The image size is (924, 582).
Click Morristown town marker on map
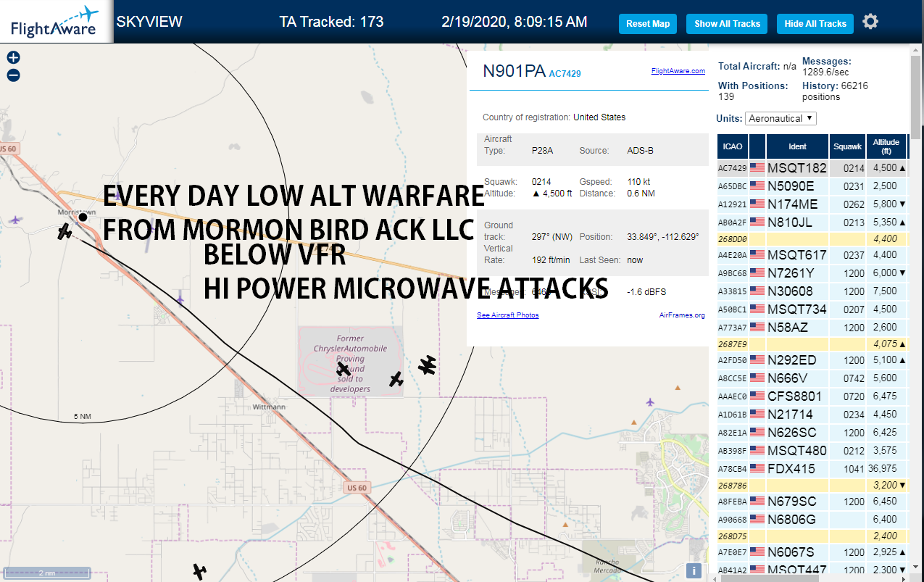click(x=83, y=217)
